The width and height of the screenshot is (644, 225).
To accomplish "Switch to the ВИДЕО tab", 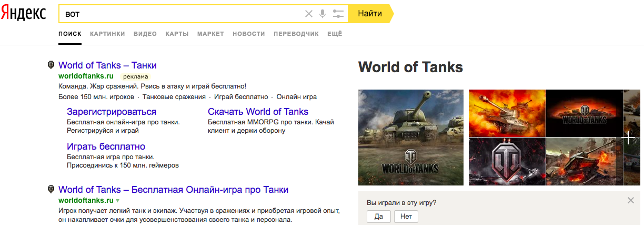I will pyautogui.click(x=145, y=34).
